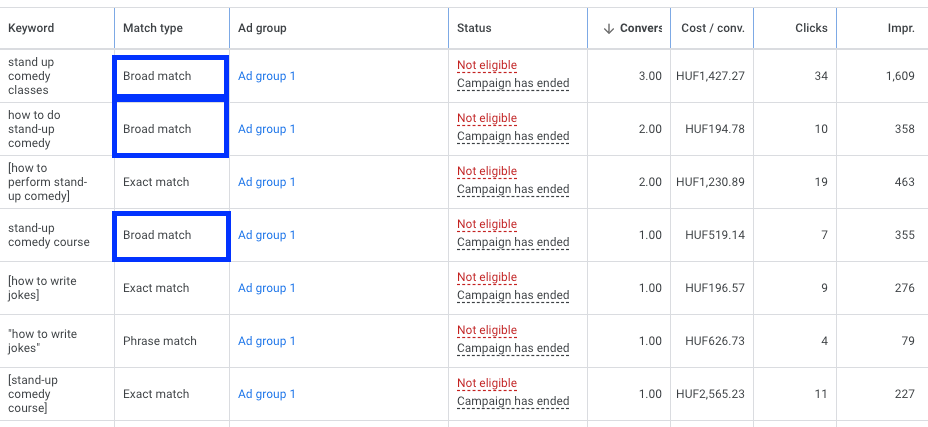
Task: Open Ad group 1 in the Phrase match row
Action: (266, 341)
